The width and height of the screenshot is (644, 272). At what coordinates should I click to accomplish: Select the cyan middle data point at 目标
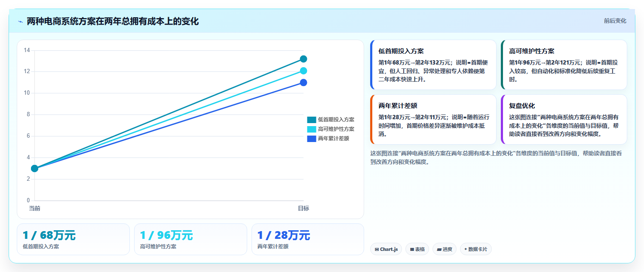304,71
